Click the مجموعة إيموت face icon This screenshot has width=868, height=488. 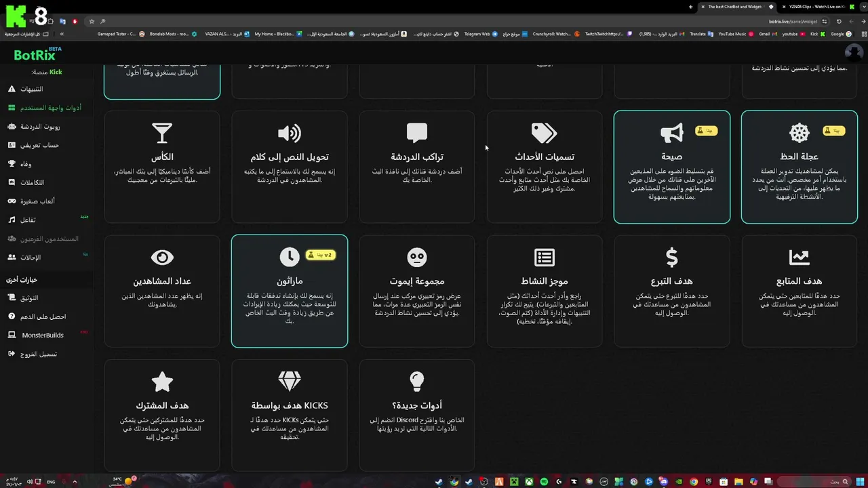click(417, 258)
